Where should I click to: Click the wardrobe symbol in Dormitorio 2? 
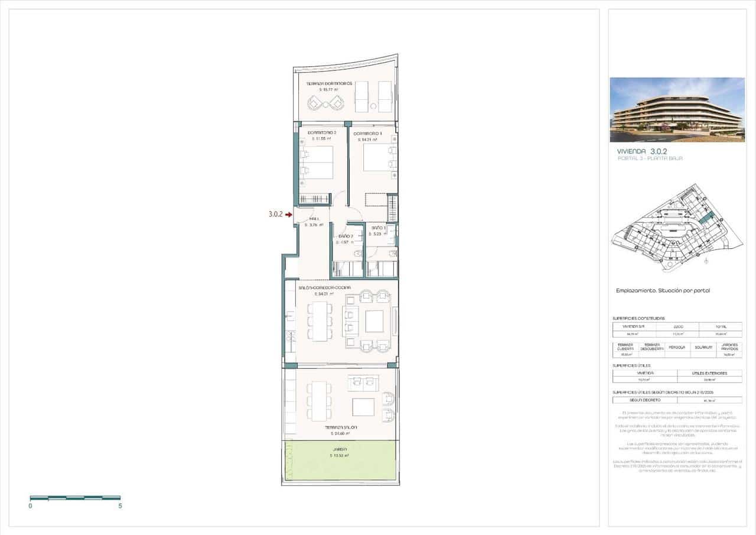pyautogui.click(x=314, y=199)
